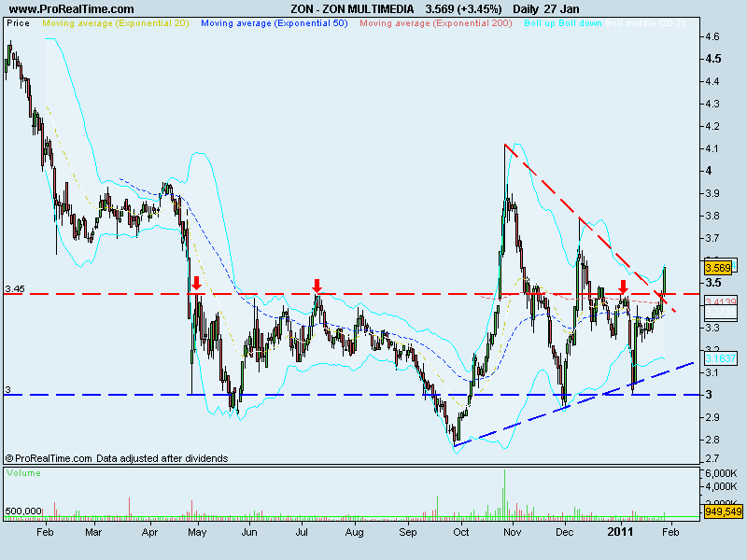Click the 4.6 price axis label
Screen dimensions: 747x560
(x=712, y=36)
